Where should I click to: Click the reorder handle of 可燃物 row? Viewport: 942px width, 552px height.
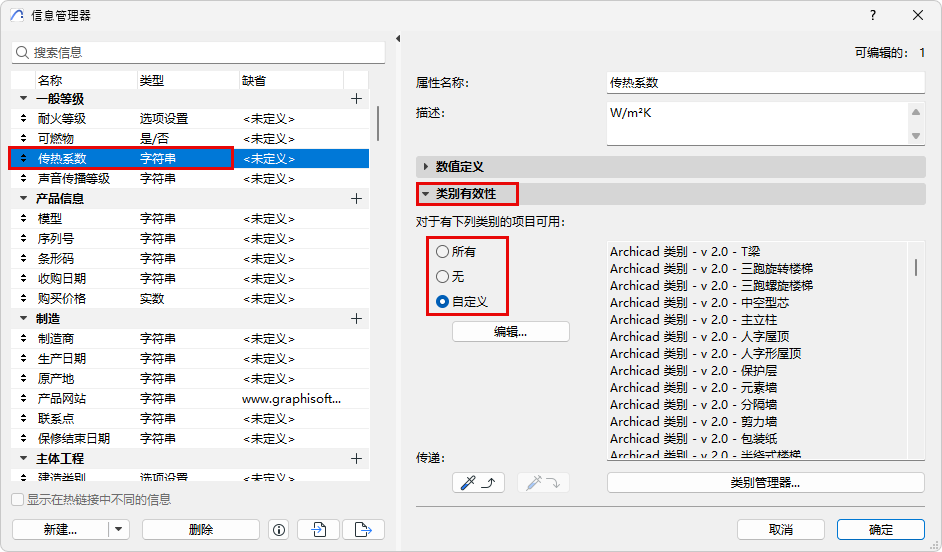click(23, 138)
